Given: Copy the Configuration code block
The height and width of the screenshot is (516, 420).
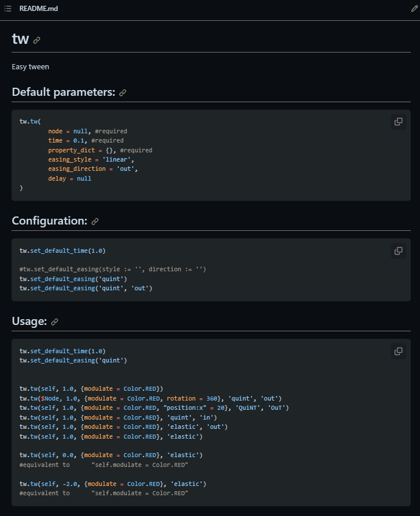Looking at the screenshot, I should coord(398,250).
